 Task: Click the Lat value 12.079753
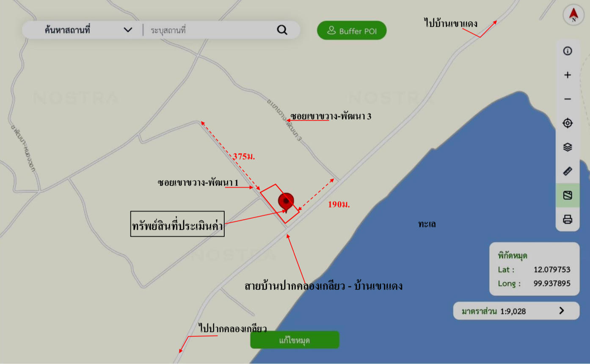[x=551, y=270]
